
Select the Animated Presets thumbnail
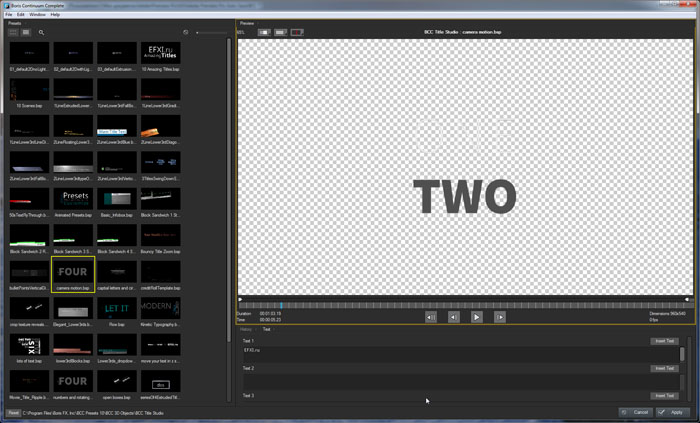coord(73,199)
